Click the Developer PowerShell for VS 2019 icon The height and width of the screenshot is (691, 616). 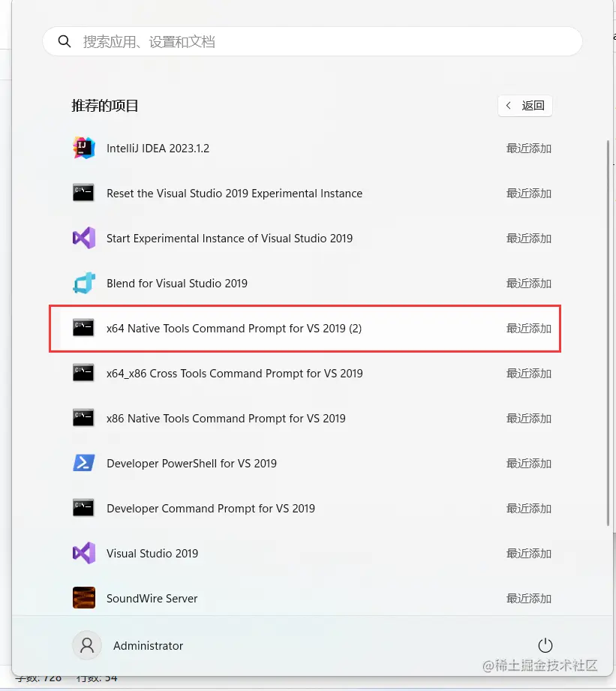pos(84,463)
